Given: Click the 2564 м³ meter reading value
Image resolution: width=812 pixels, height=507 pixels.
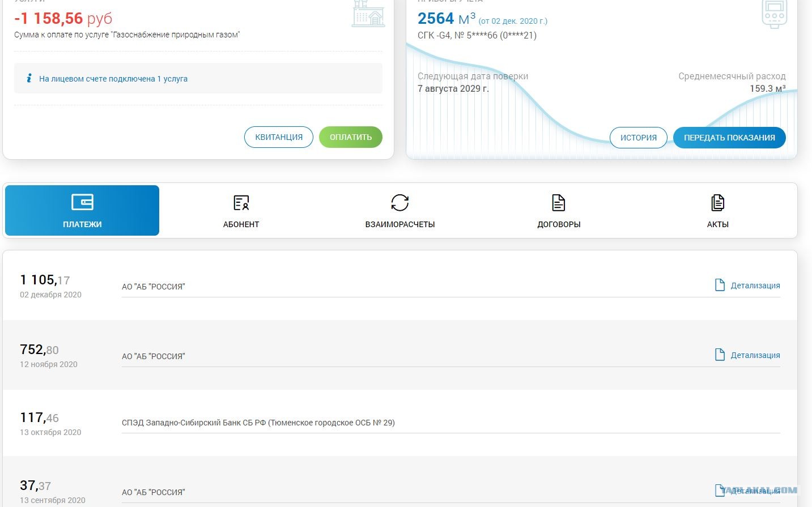Looking at the screenshot, I should pos(446,19).
